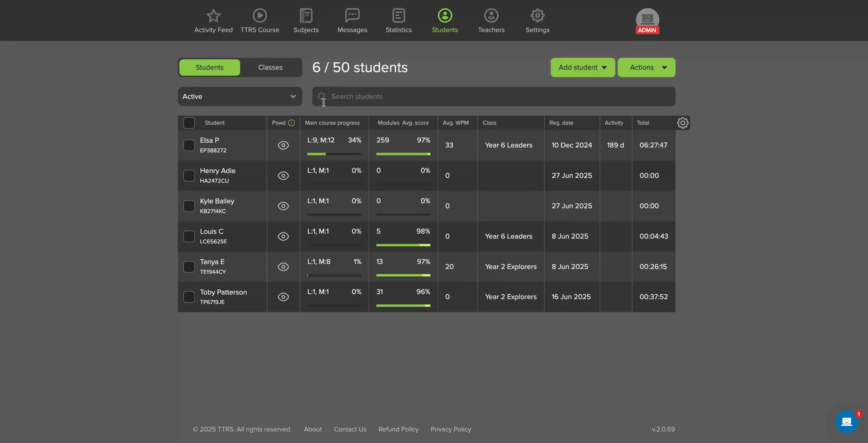868x443 pixels.
Task: Open the Teachers icon
Action: 491,16
